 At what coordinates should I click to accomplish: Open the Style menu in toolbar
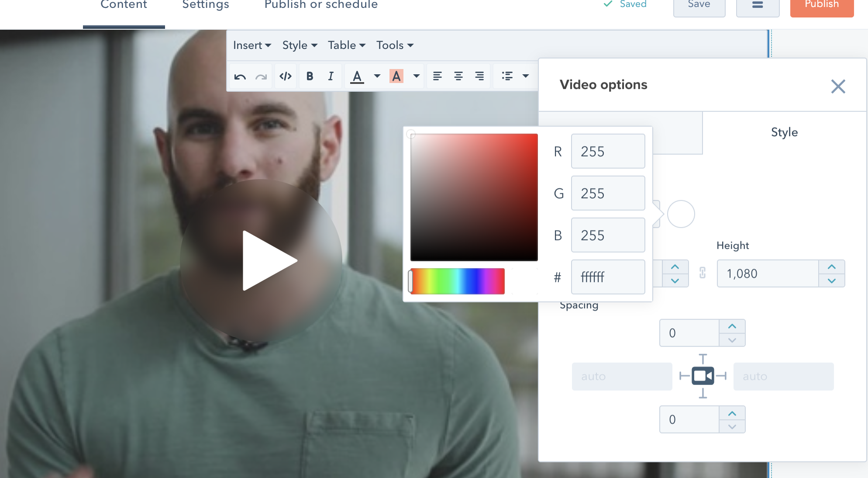point(300,45)
